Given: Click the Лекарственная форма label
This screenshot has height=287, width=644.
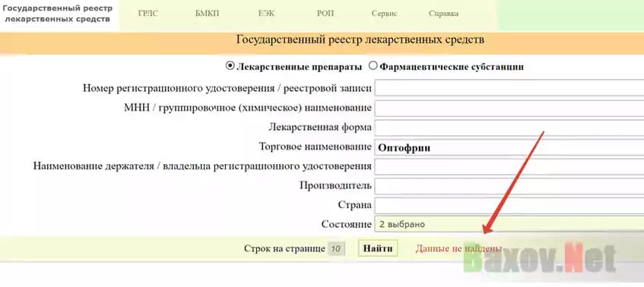Looking at the screenshot, I should coord(320,127).
